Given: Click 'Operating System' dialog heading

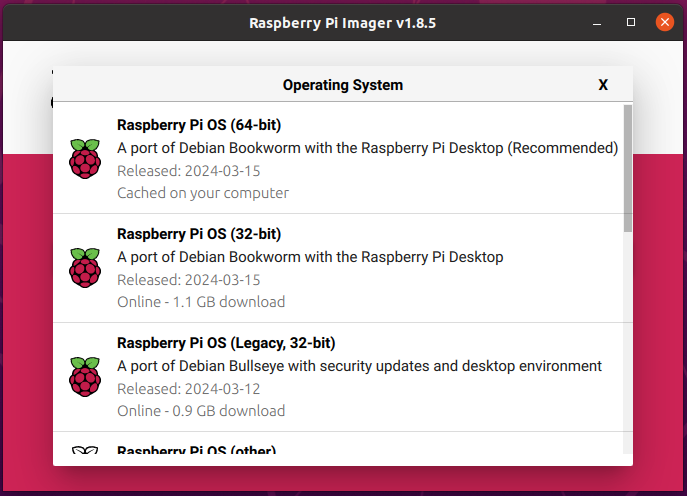Looking at the screenshot, I should point(343,85).
